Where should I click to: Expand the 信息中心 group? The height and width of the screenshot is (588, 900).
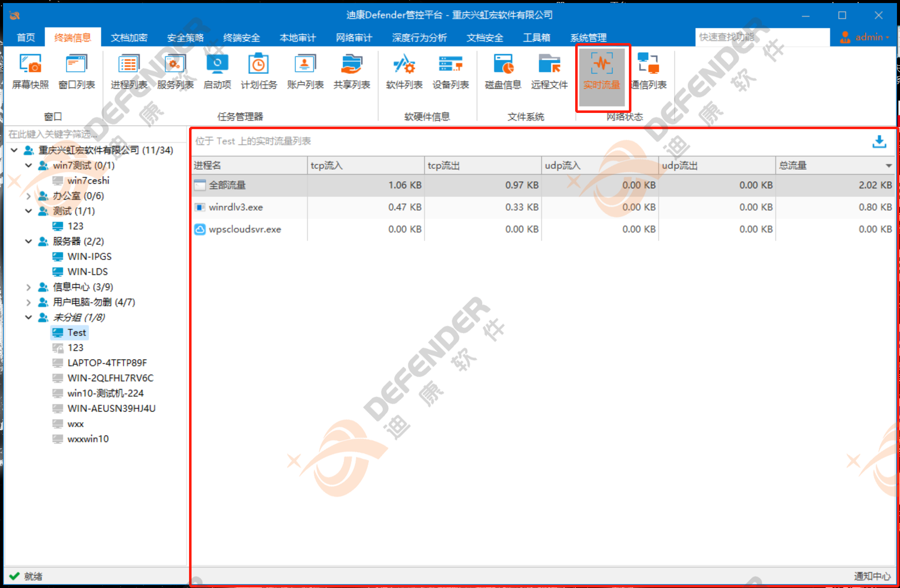pyautogui.click(x=28, y=287)
